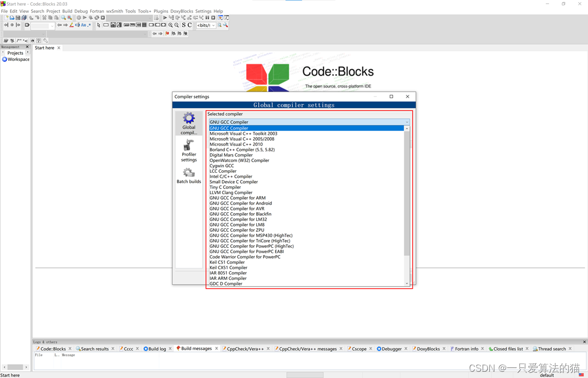Click the Open file toolbar icon

tap(12, 18)
